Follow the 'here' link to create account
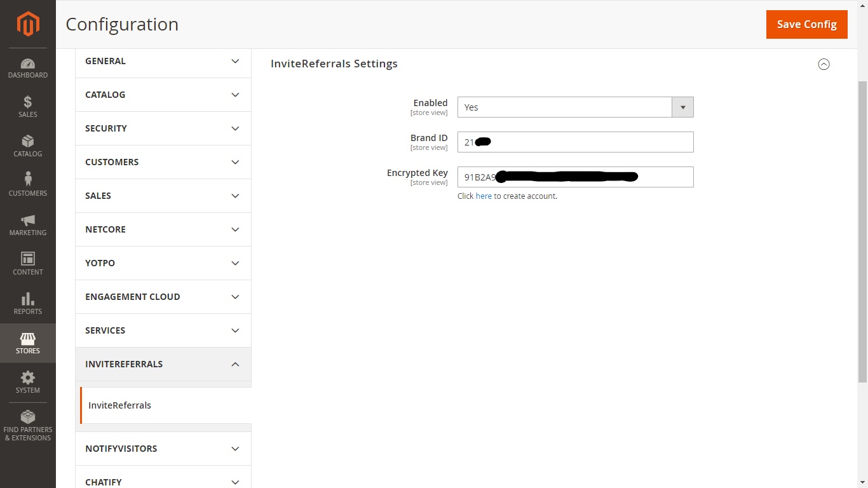 (x=484, y=196)
